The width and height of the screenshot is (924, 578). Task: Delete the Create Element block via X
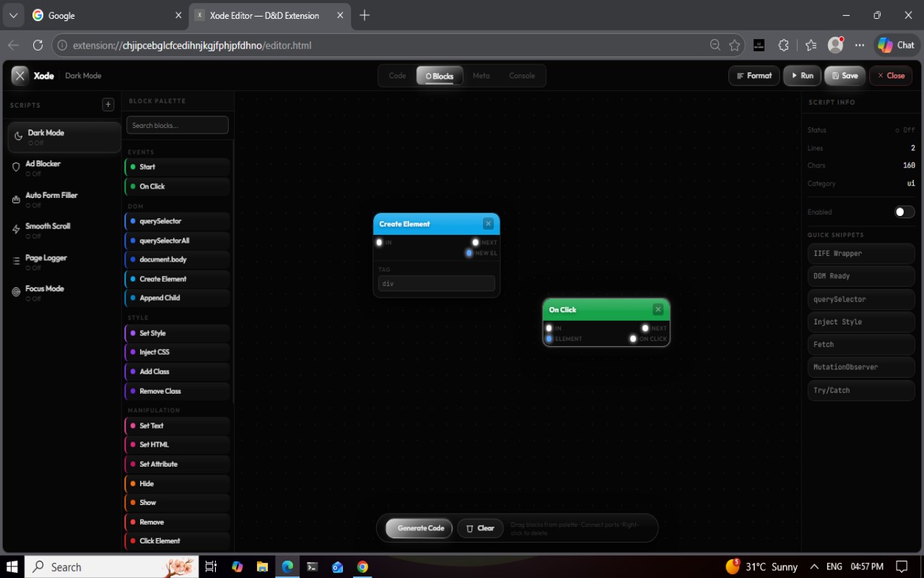tap(489, 224)
